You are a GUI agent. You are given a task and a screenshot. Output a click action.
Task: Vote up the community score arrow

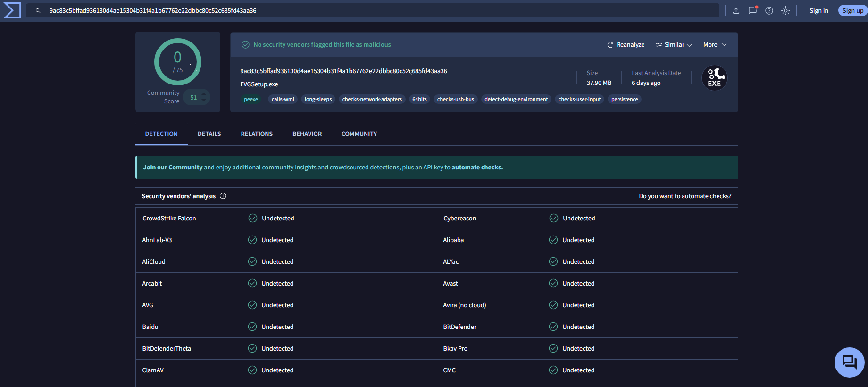pos(204,94)
